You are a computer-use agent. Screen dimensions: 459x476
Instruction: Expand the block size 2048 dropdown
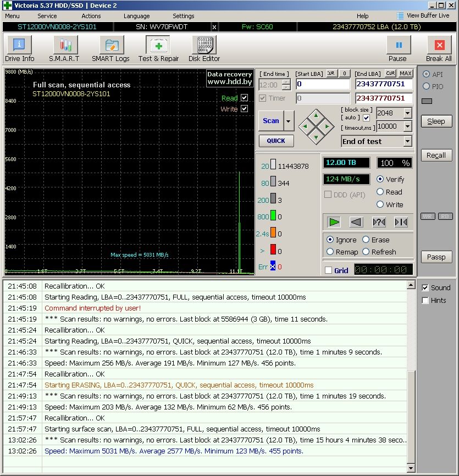click(x=407, y=113)
